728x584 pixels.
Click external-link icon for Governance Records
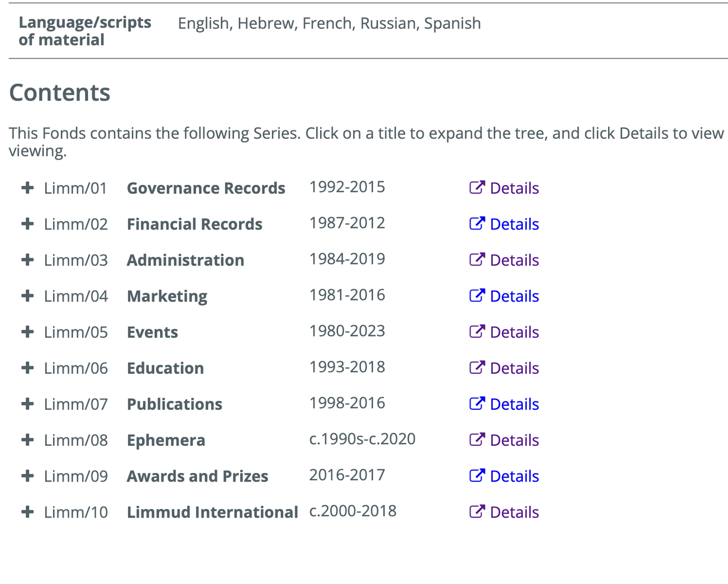(477, 187)
